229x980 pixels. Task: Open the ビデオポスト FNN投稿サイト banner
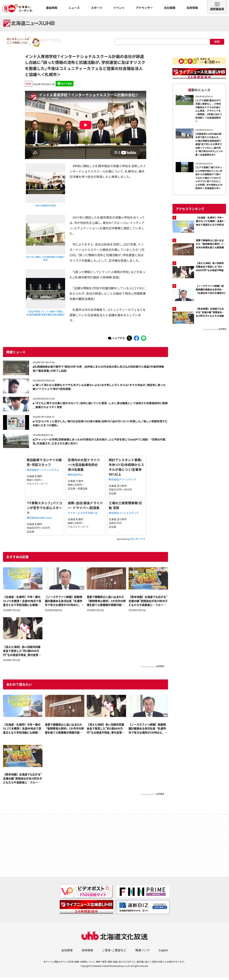point(86,891)
